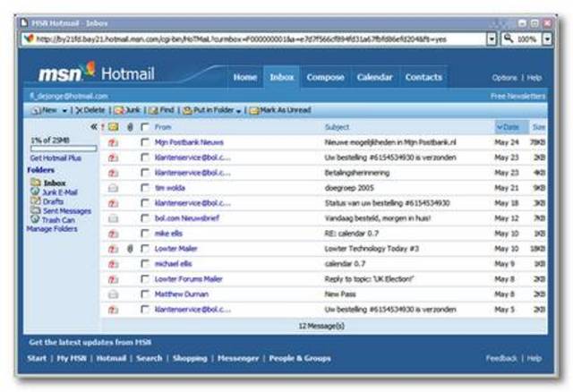This screenshot has height=392, width=573.
Task: Click the envelope icon of bol.com Nieuwsbrief
Action: click(x=114, y=218)
